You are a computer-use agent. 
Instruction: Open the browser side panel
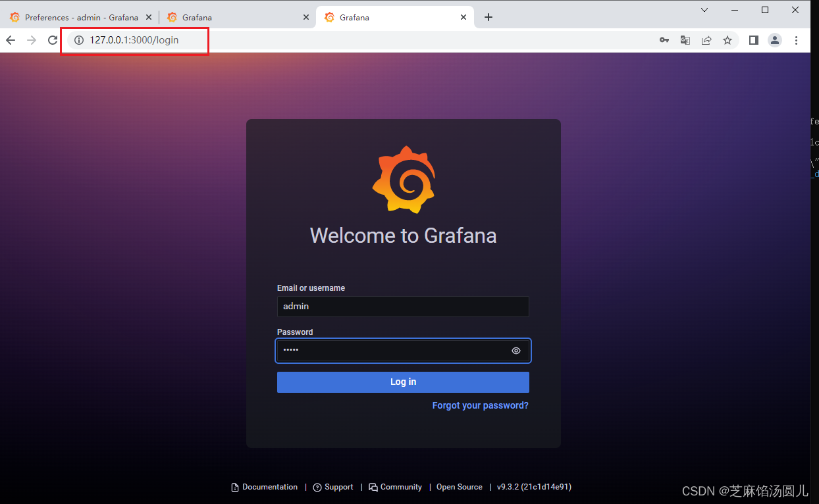[754, 40]
